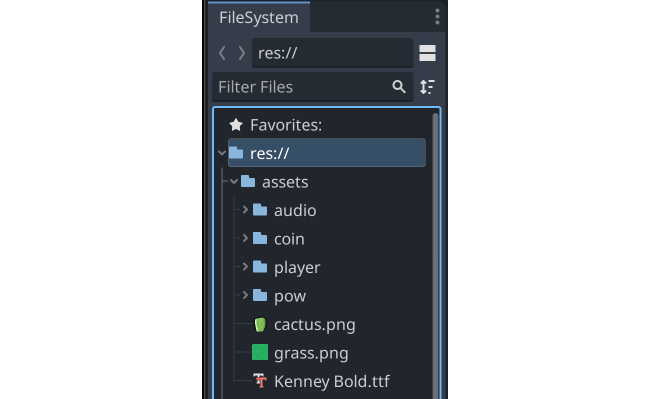Click the file tree vertical scrollbar
Screen dimensions: 650x399
(435, 255)
